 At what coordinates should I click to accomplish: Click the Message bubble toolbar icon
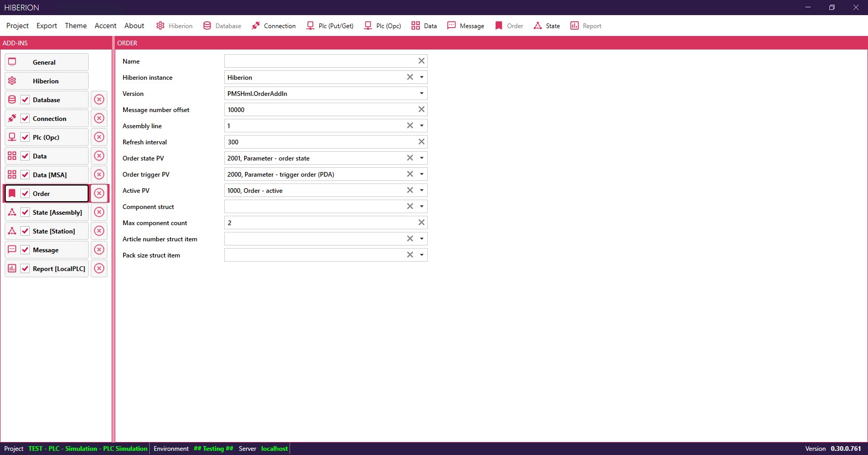click(x=452, y=26)
